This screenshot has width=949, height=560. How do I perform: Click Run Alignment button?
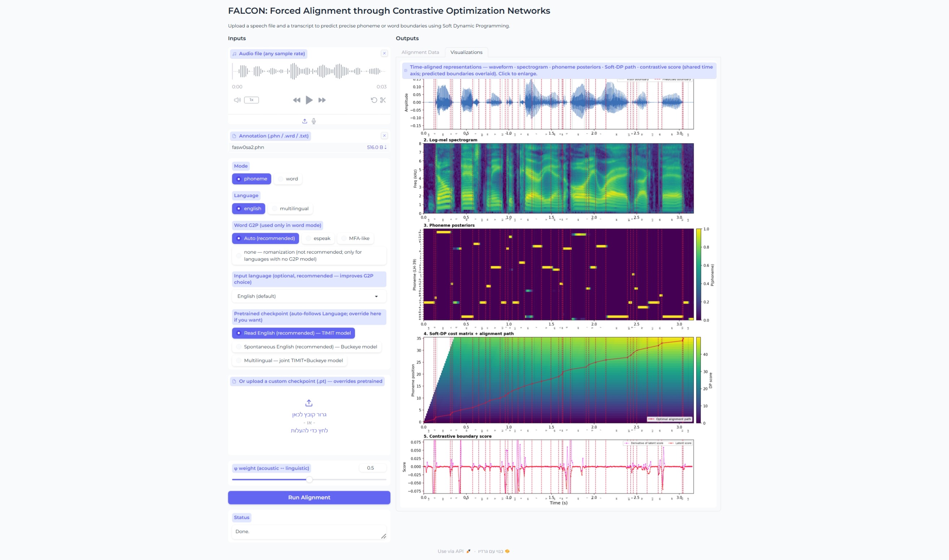[x=309, y=497]
